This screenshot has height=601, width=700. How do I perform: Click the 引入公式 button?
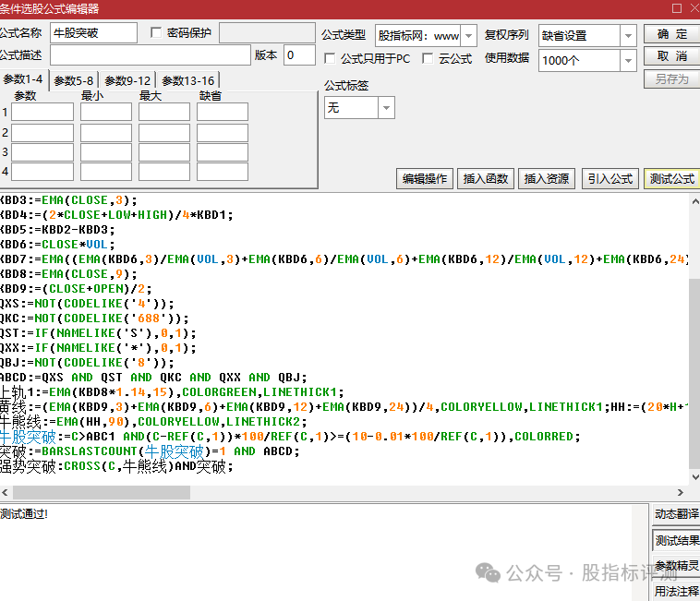coord(609,179)
